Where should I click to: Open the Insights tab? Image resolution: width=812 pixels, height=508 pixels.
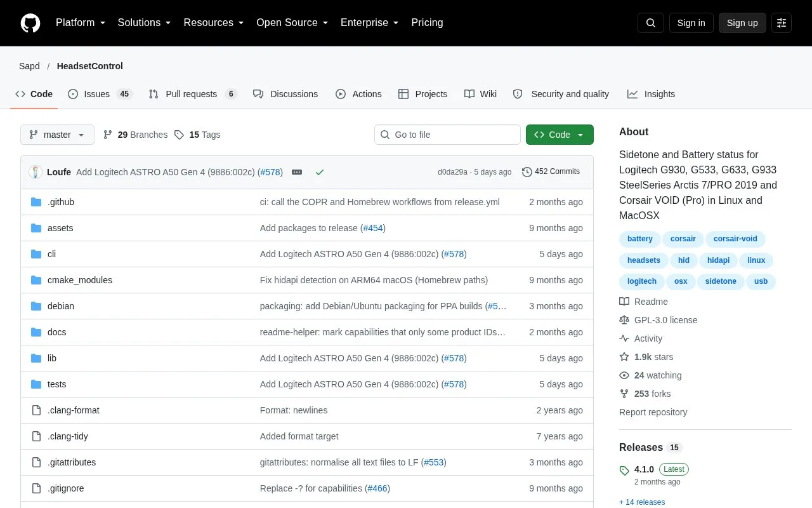click(651, 94)
